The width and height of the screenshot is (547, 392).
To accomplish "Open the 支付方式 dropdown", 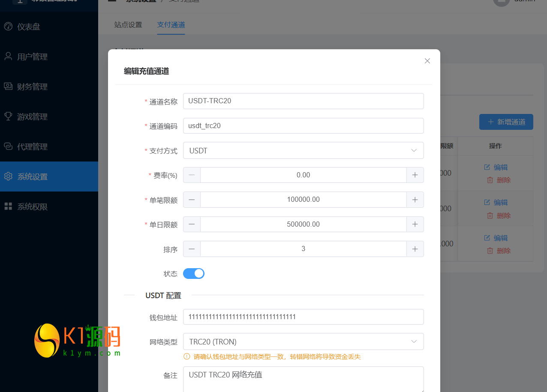I will pyautogui.click(x=304, y=150).
